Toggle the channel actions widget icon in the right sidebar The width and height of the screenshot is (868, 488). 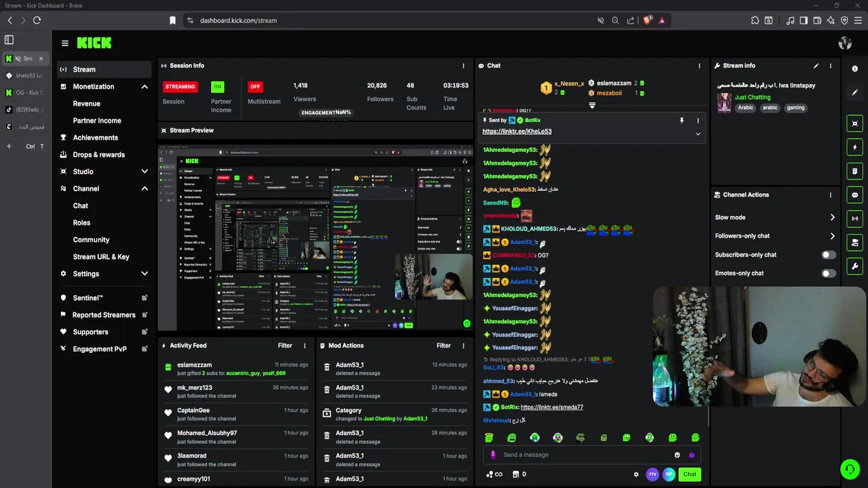click(x=854, y=242)
